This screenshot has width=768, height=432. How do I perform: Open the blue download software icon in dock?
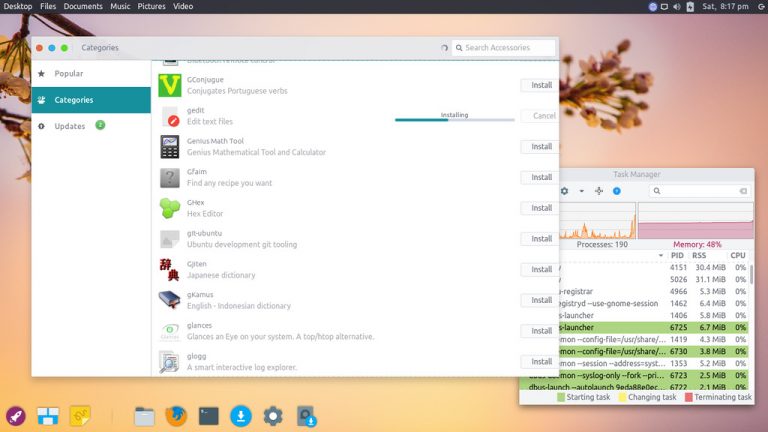click(240, 416)
